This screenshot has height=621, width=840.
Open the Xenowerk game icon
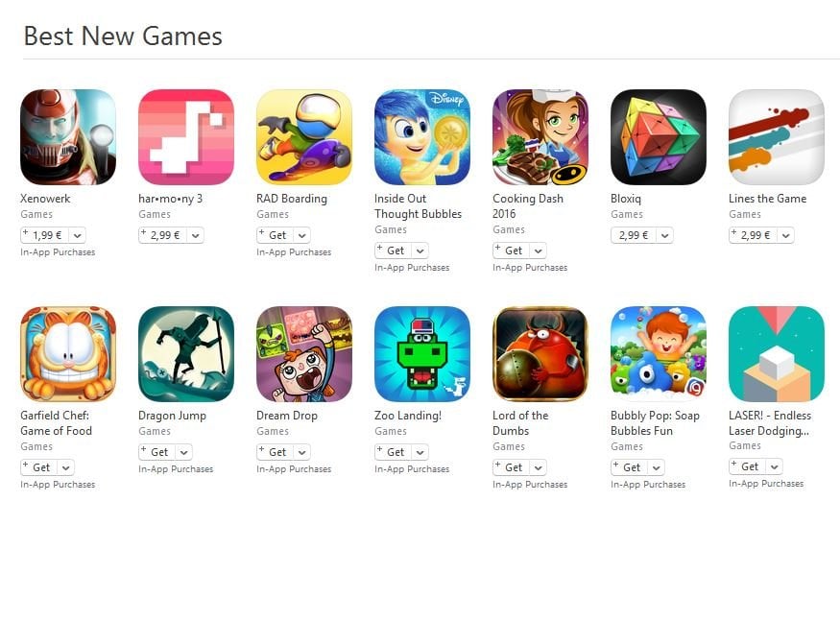[68, 137]
